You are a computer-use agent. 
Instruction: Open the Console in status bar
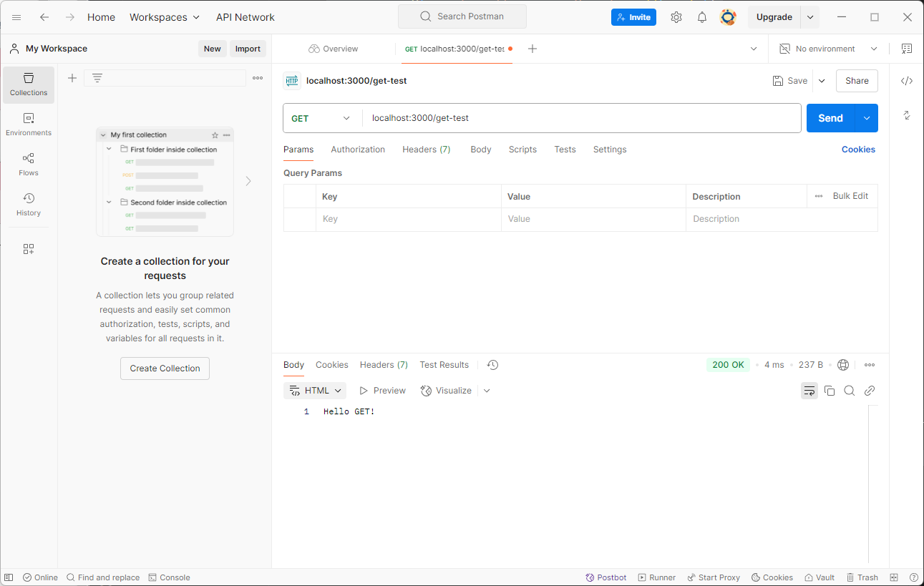coord(169,577)
